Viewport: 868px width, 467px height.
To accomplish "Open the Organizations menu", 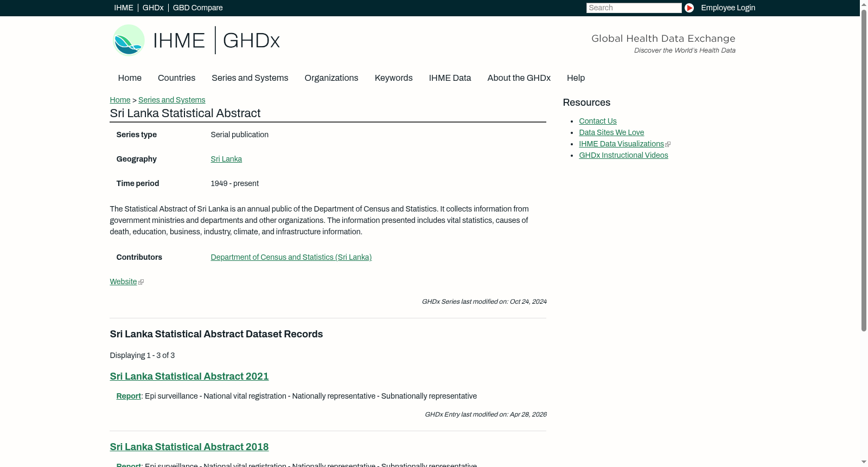I will 331,78.
